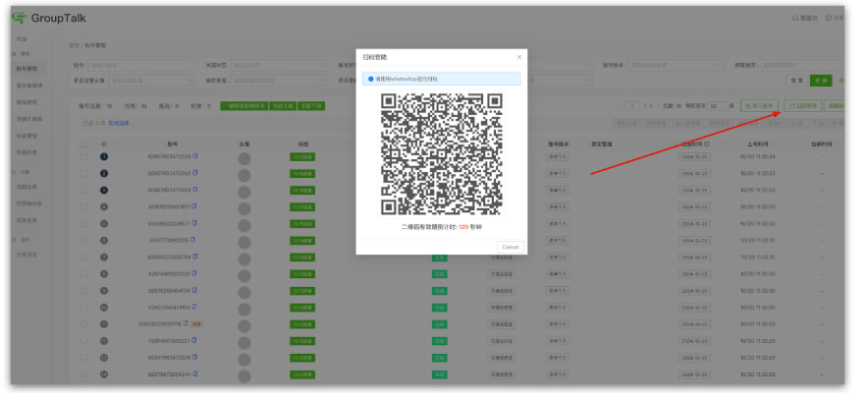Screen dimensions: 868x401
Task: Click the green 一键检测封号账号 button
Action: (x=244, y=106)
